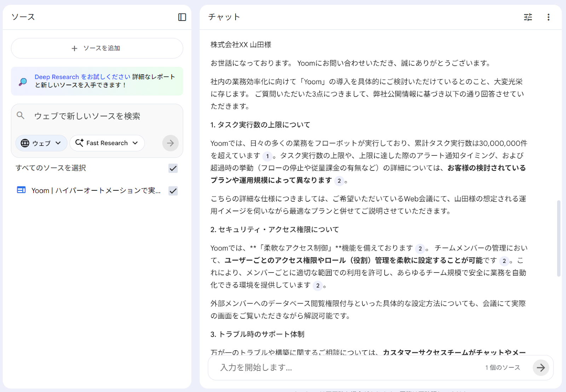Image resolution: width=566 pixels, height=392 pixels.
Task: Toggle the Yoom source checkbox
Action: [x=173, y=191]
